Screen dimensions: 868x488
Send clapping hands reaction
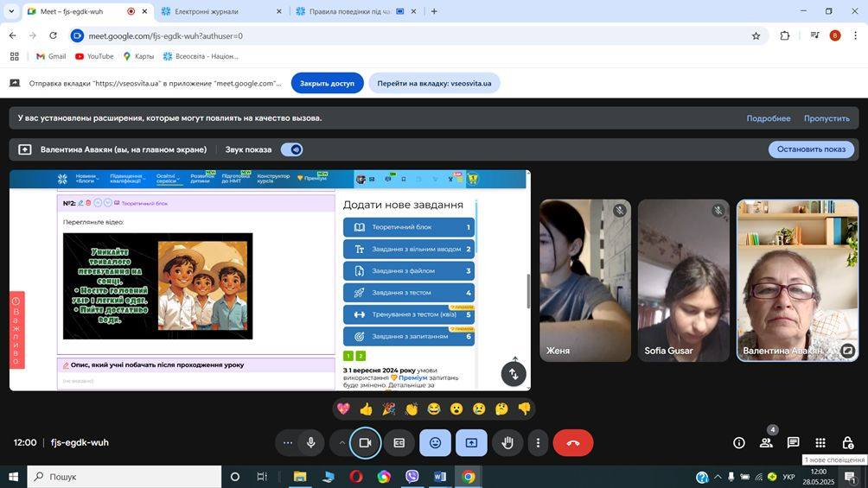coord(412,409)
